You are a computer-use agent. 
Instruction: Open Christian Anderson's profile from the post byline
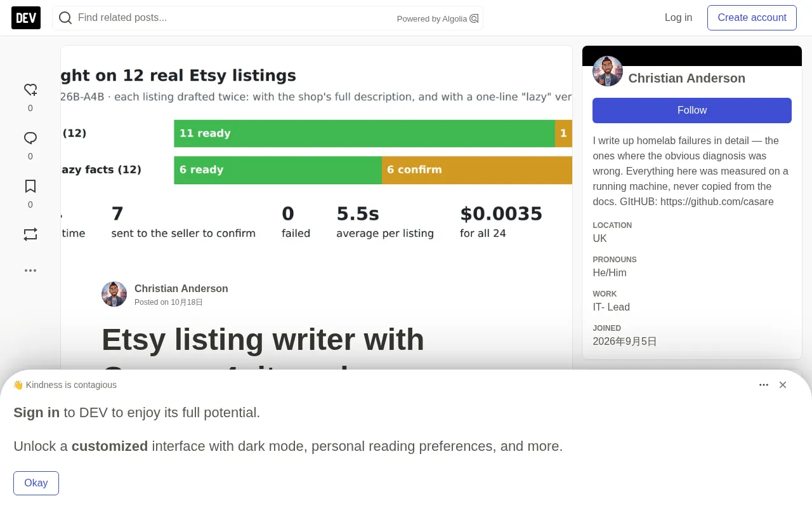point(181,288)
